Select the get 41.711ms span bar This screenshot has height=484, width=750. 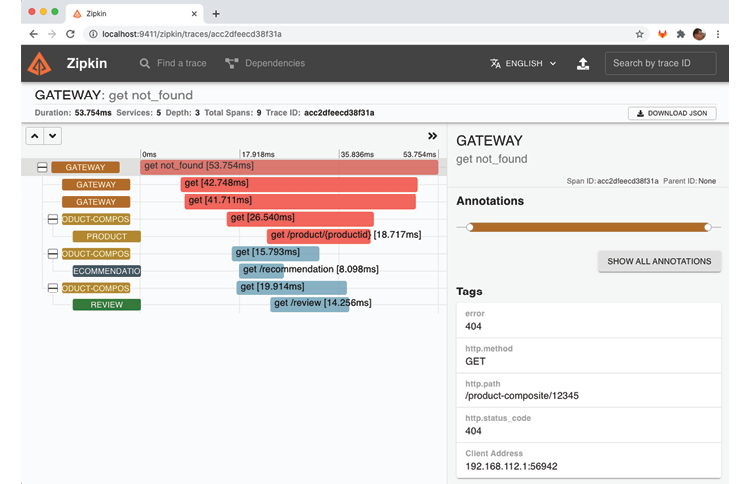tap(300, 201)
